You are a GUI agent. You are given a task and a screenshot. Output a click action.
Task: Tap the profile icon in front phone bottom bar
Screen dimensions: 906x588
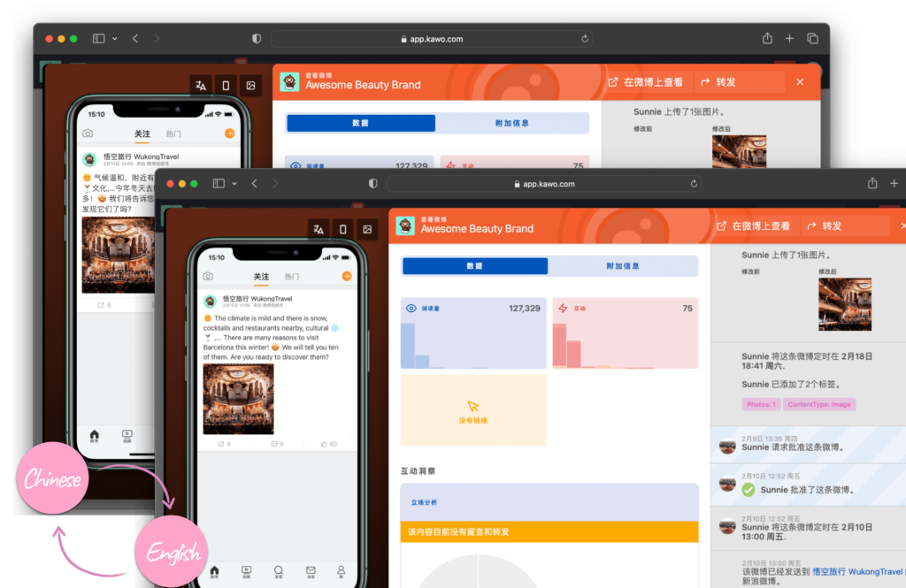point(341,572)
